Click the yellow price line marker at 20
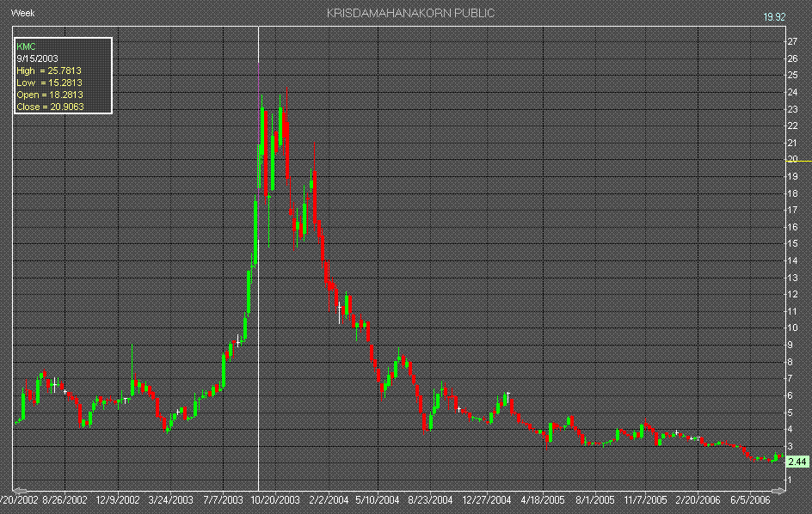 coord(798,161)
